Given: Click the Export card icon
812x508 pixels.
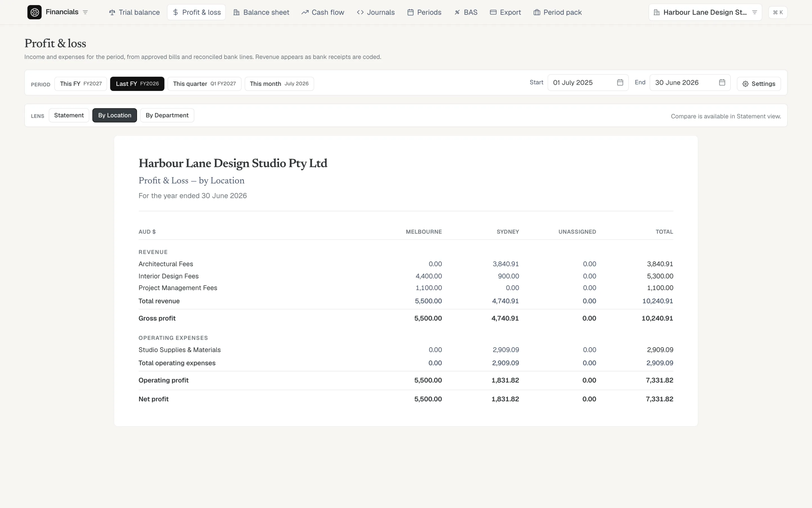Looking at the screenshot, I should tap(493, 12).
